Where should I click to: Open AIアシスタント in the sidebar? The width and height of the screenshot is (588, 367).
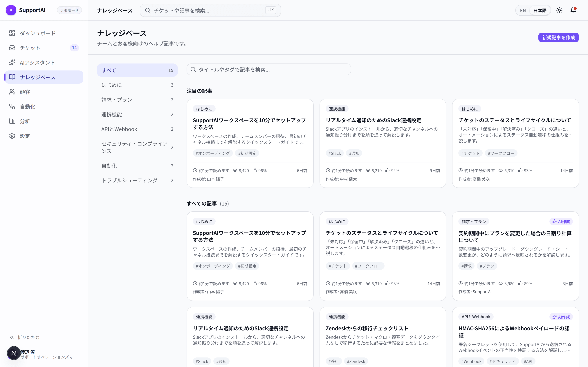(x=44, y=63)
